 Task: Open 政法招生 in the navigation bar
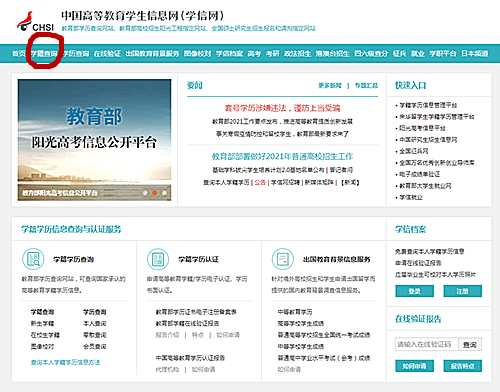coord(297,53)
